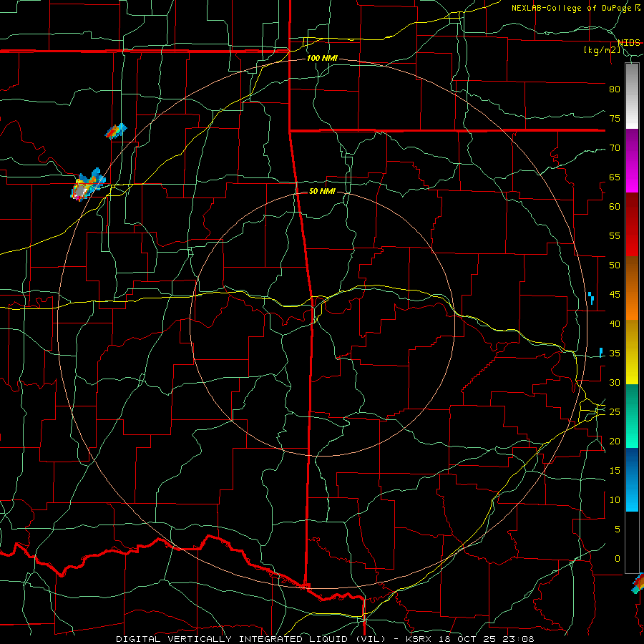Click the storm cell below the color bar
The image size is (644, 644).
click(x=638, y=584)
